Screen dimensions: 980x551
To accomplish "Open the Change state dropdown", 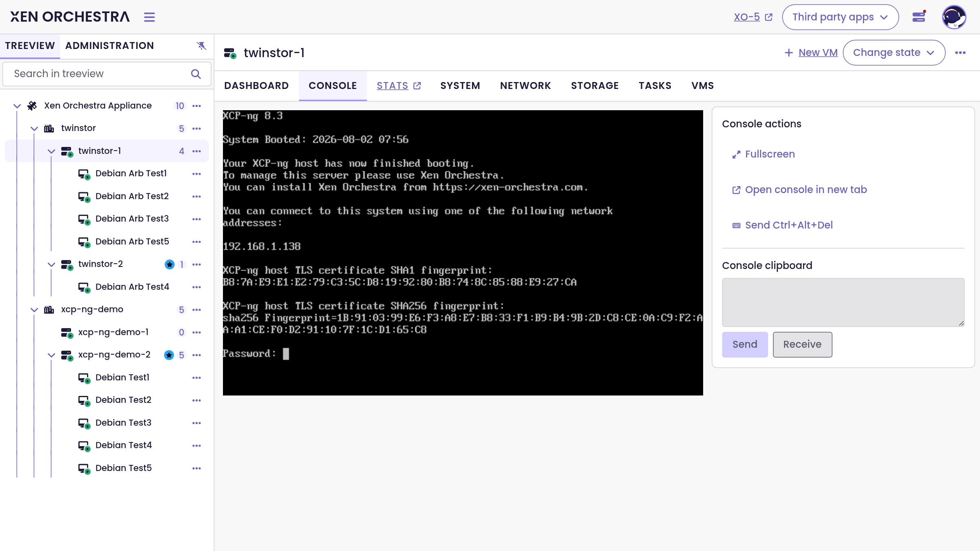I will pos(894,53).
